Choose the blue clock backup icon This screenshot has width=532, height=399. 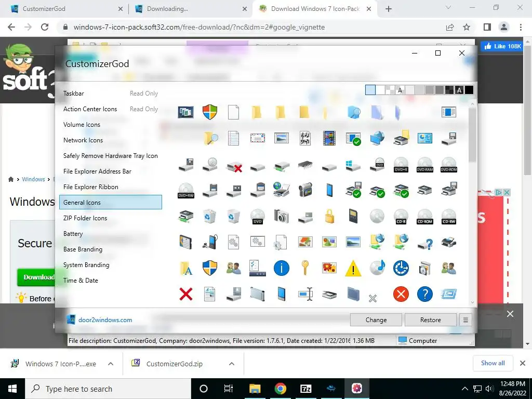tap(401, 268)
